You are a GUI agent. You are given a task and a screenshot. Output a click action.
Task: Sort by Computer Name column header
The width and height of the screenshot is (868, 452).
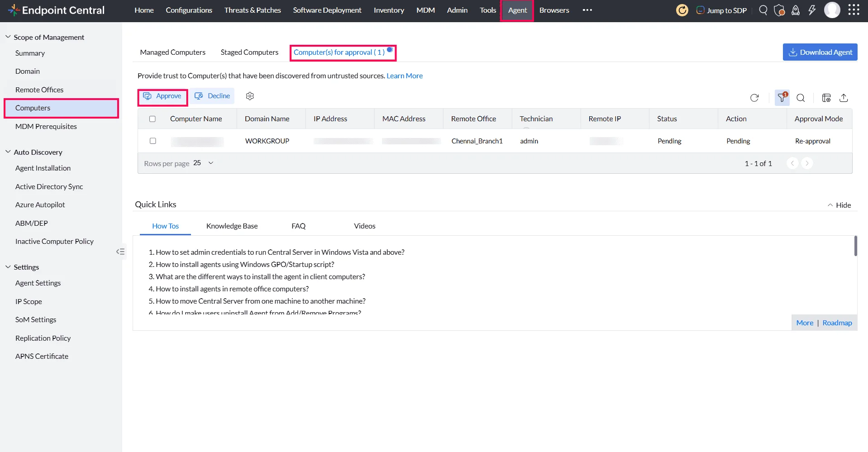click(x=196, y=119)
